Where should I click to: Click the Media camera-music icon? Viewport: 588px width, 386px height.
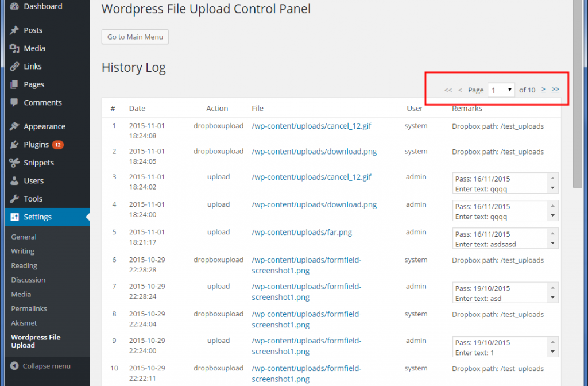pos(14,48)
